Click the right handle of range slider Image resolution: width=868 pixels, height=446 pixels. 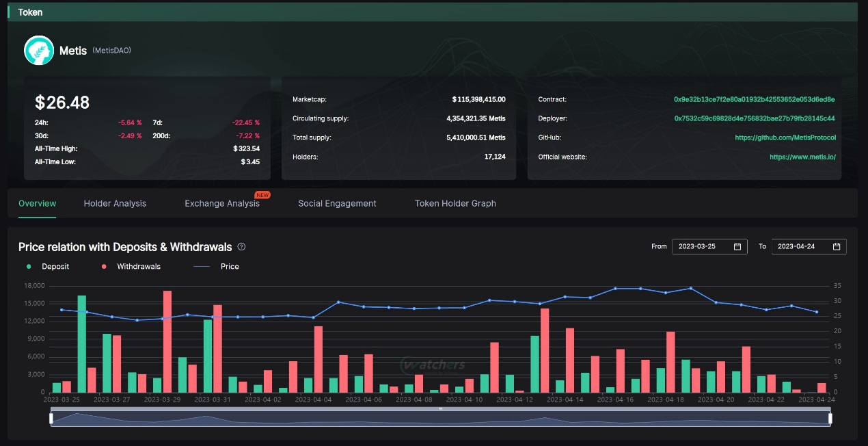pos(830,418)
